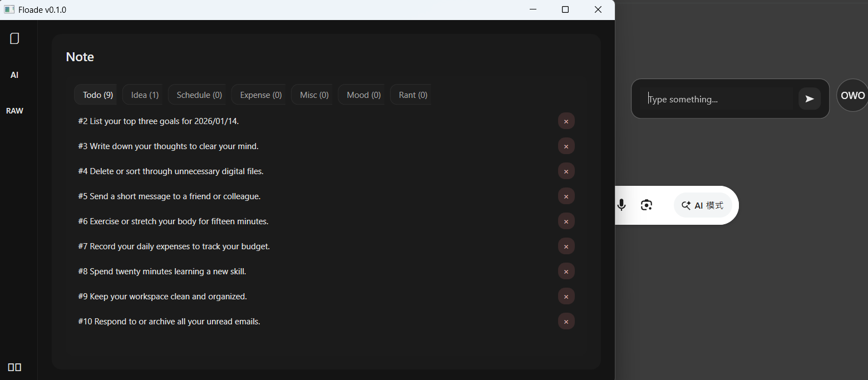Open the Schedule tab
Image resolution: width=868 pixels, height=380 pixels.
tap(198, 95)
